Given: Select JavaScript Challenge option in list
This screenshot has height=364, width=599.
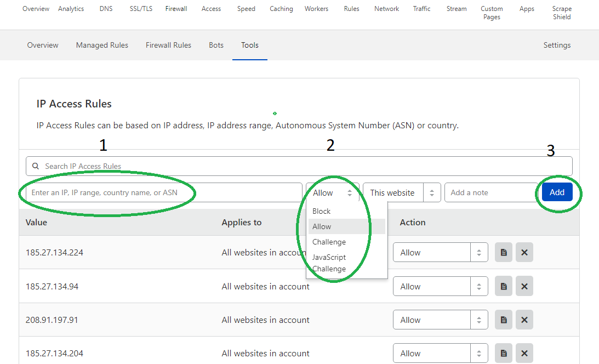Looking at the screenshot, I should [329, 263].
